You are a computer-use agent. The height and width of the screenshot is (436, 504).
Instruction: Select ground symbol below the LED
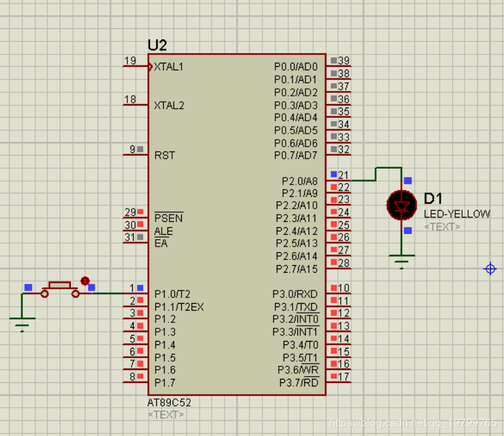[x=401, y=262]
